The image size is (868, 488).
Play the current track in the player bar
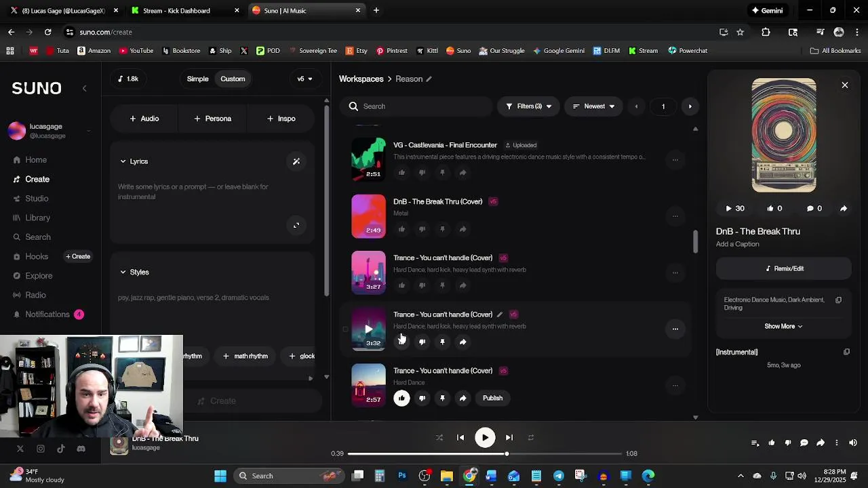(x=485, y=438)
